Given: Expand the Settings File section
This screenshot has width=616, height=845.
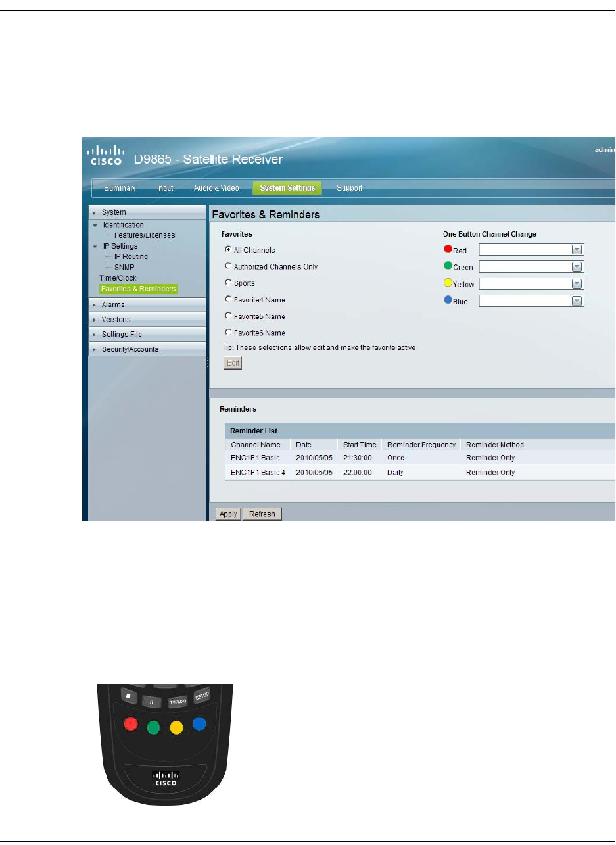Looking at the screenshot, I should click(147, 334).
